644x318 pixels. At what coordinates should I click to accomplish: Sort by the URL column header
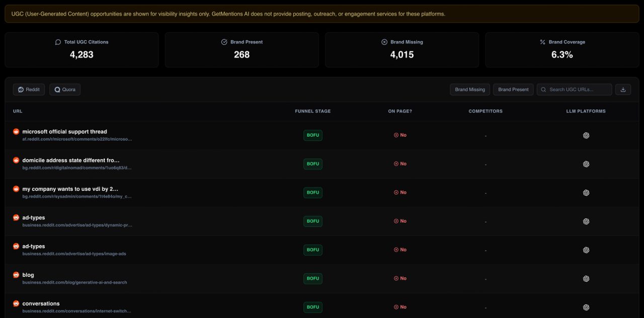coord(18,111)
